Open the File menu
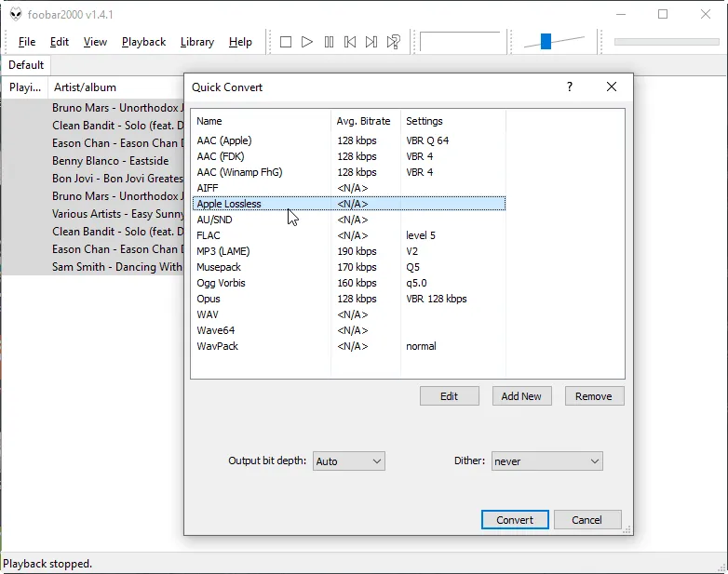Screen dimensions: 728x574 click(27, 42)
